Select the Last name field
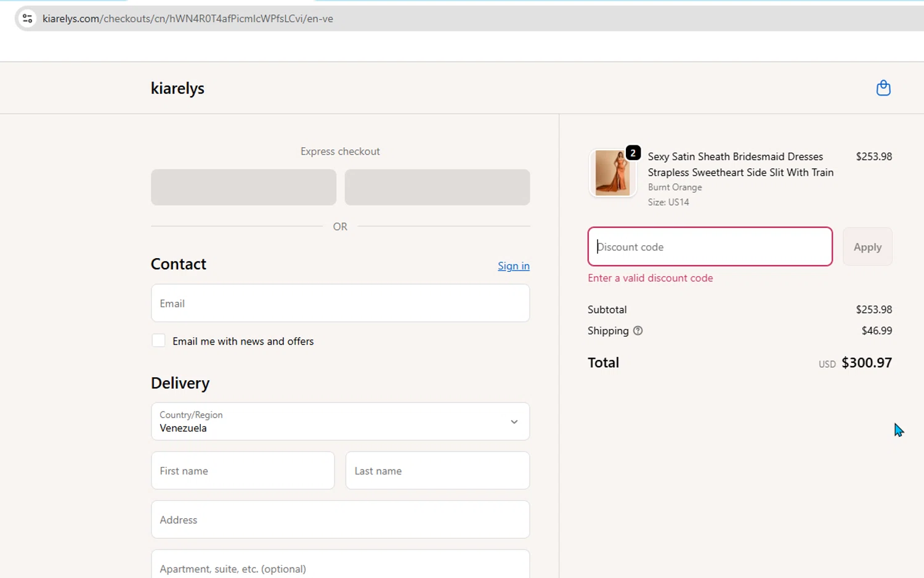 coord(437,471)
